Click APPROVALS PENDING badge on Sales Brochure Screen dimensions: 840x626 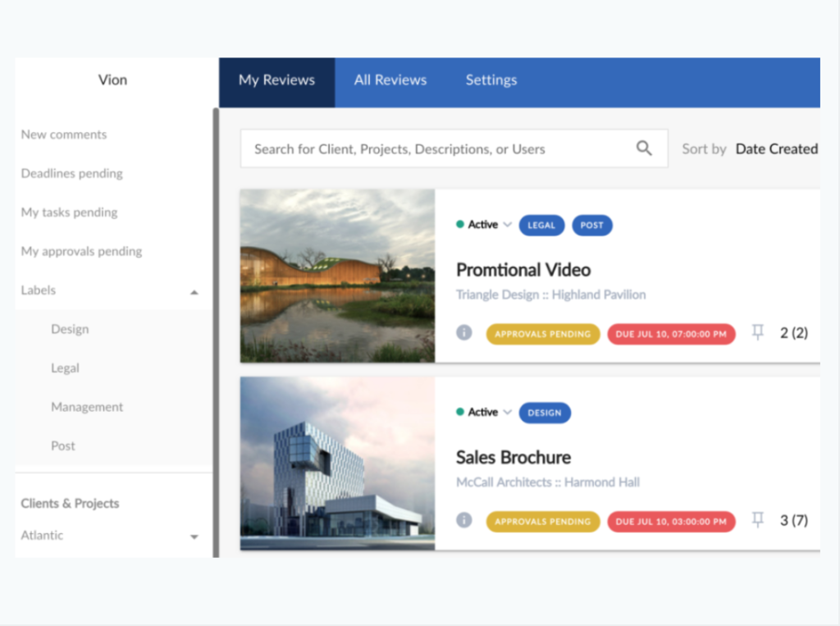(x=542, y=520)
